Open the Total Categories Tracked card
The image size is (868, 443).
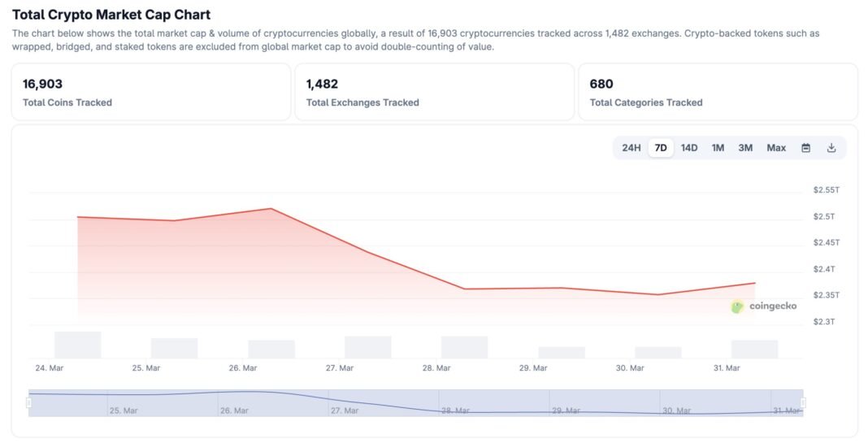(718, 92)
